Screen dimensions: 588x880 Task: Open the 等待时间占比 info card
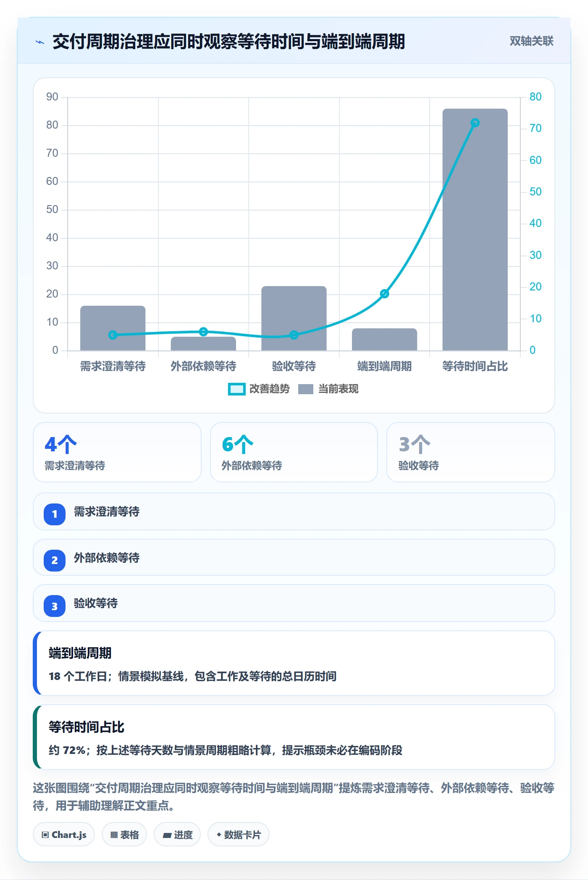[x=294, y=737]
